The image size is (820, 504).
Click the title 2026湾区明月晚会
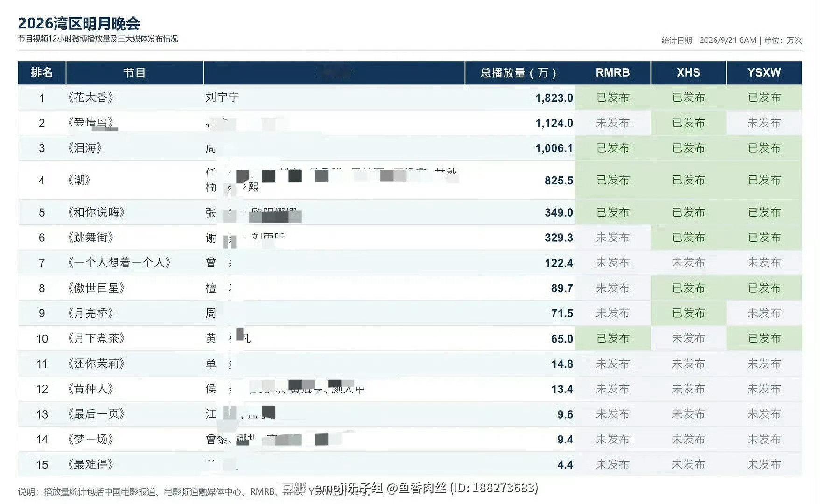tap(79, 23)
